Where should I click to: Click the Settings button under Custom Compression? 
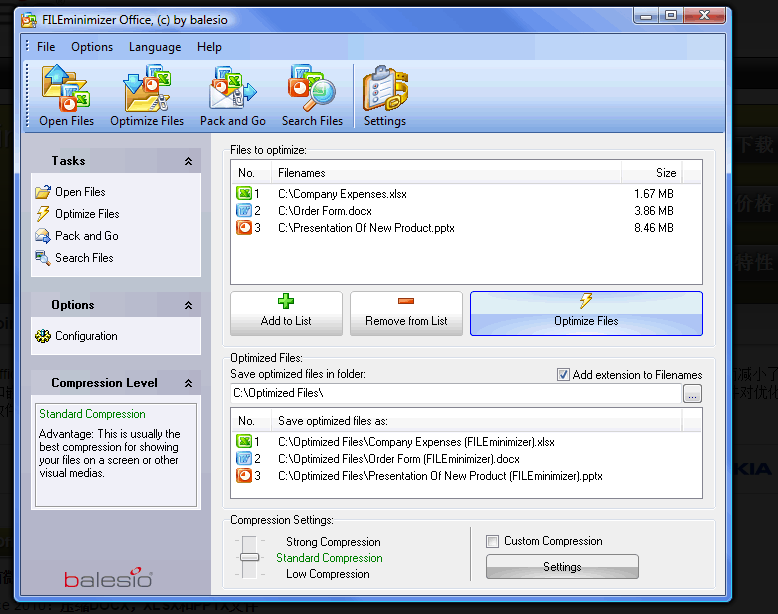coord(562,566)
